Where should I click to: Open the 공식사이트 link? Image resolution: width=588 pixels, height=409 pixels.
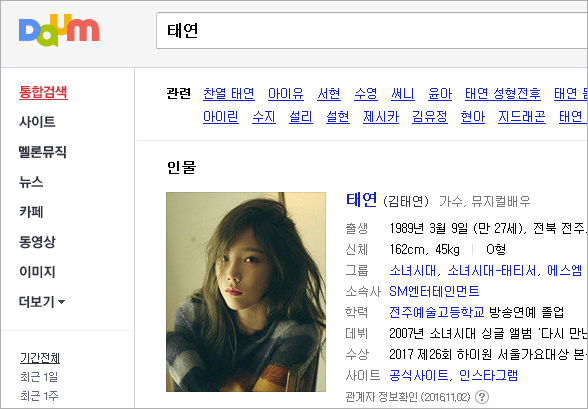pyautogui.click(x=419, y=375)
